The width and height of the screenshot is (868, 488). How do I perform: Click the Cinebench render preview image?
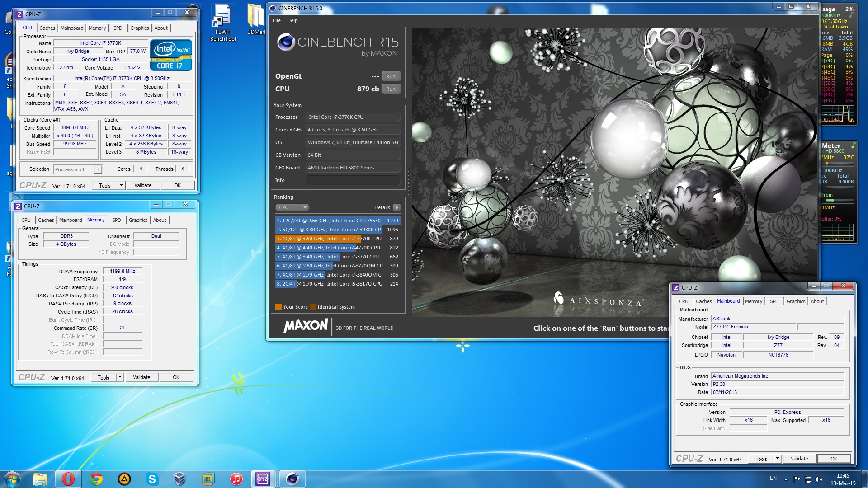point(614,172)
